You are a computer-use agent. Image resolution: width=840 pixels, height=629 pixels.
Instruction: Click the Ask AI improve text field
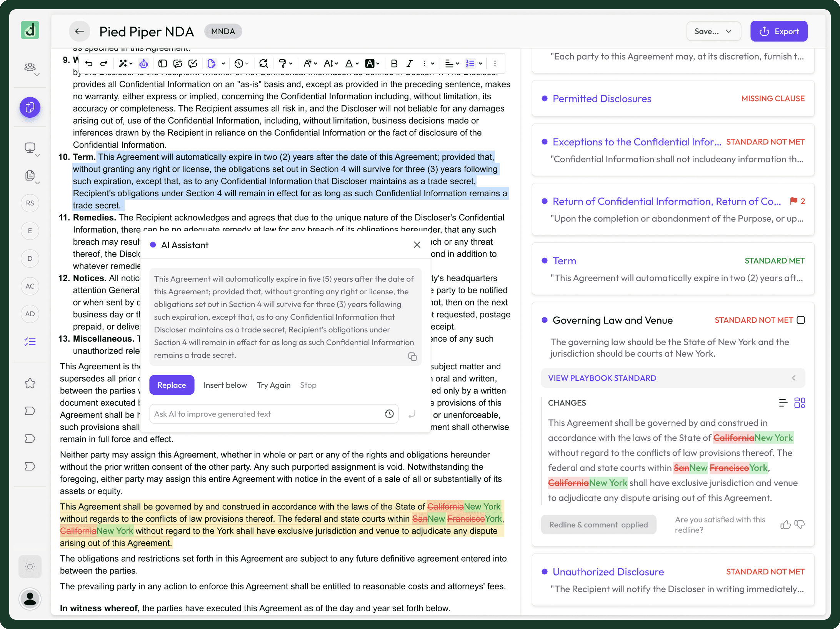(265, 414)
